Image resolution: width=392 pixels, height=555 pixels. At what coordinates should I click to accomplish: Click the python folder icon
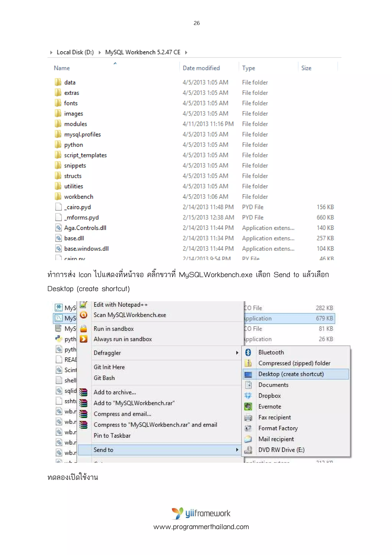pyautogui.click(x=58, y=145)
